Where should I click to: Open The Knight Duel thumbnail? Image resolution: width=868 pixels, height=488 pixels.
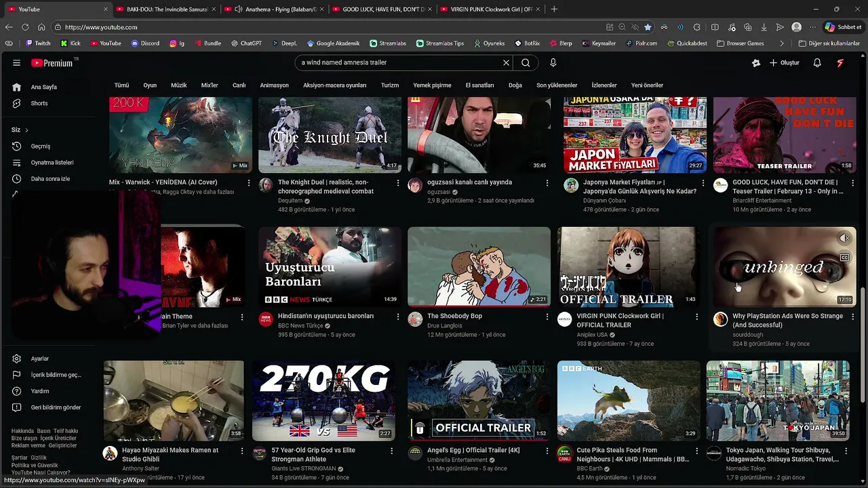point(330,134)
